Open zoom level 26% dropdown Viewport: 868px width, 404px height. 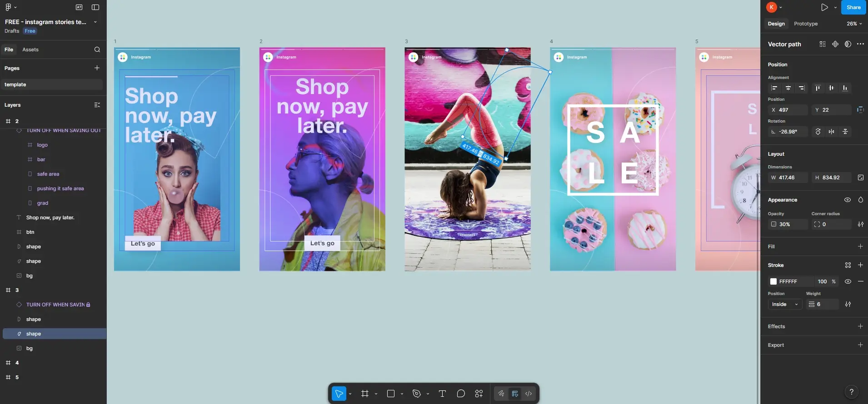click(854, 24)
